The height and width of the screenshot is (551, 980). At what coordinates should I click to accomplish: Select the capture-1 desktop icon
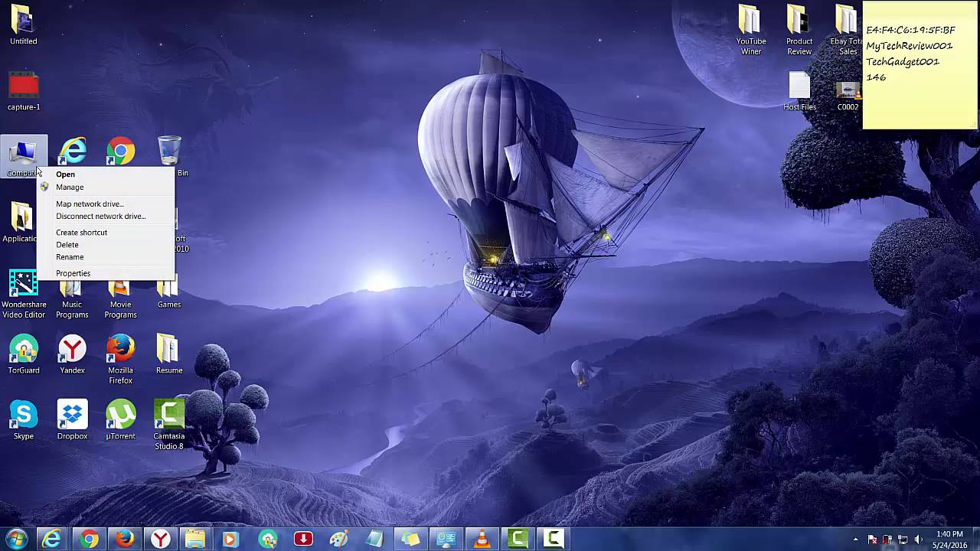click(24, 91)
